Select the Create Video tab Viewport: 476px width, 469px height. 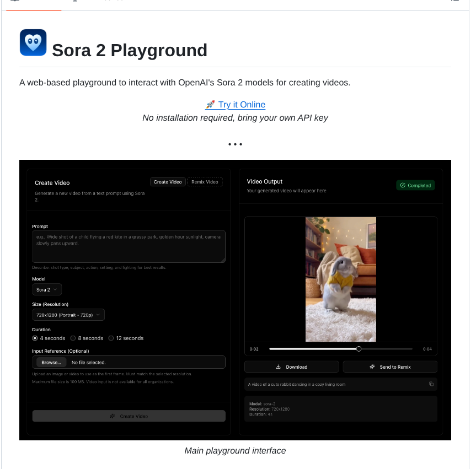click(x=168, y=181)
